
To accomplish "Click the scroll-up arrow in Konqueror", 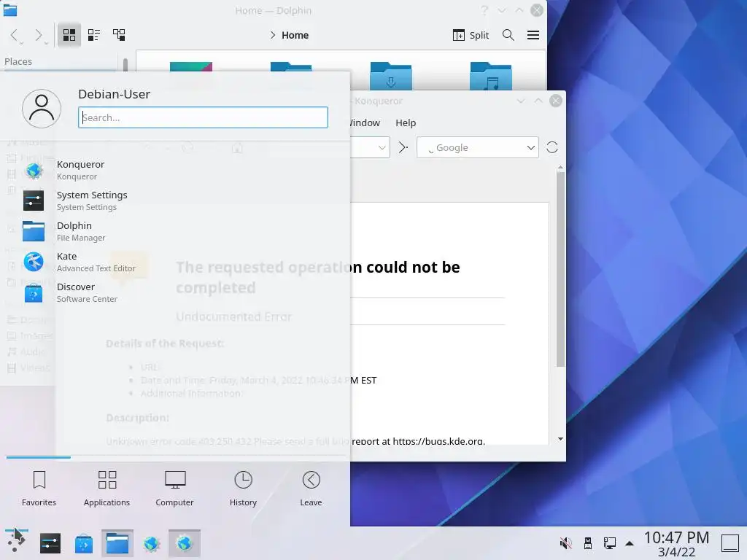I will (561, 167).
